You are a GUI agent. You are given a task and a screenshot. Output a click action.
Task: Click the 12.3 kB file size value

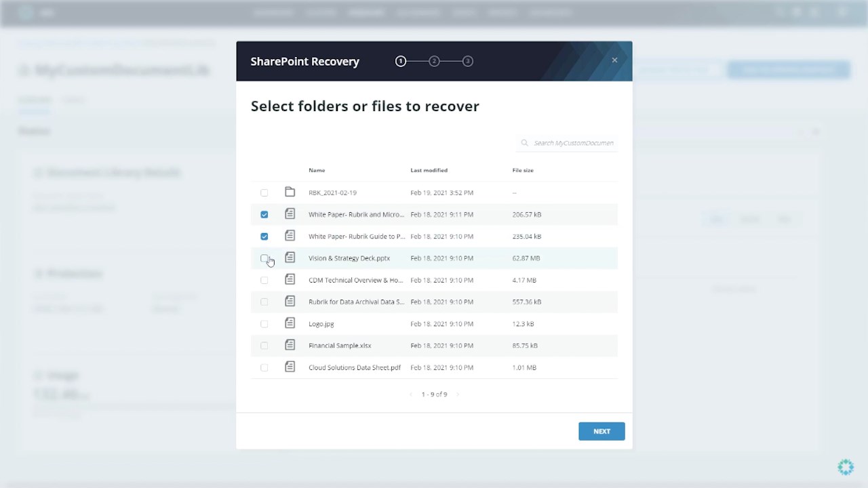[523, 324]
